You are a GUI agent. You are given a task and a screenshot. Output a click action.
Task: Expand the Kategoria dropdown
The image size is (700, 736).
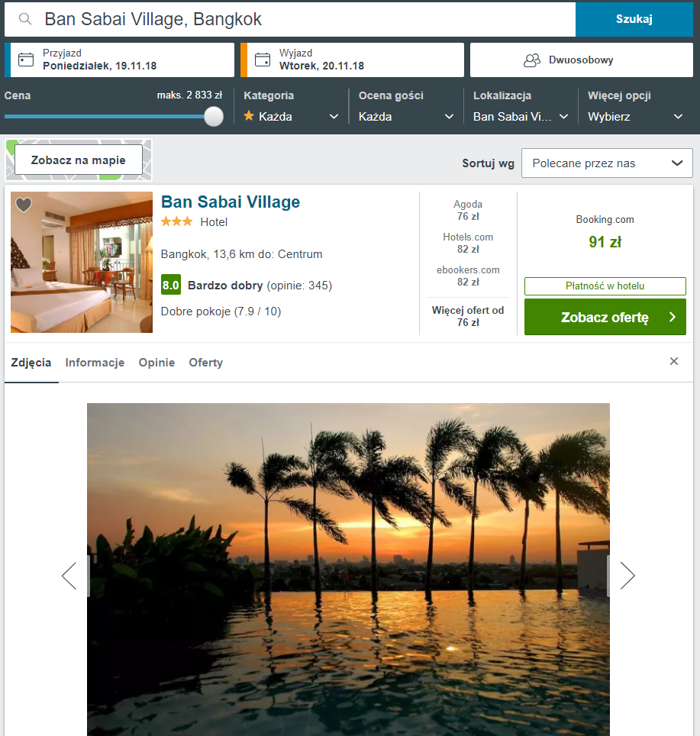pos(291,116)
